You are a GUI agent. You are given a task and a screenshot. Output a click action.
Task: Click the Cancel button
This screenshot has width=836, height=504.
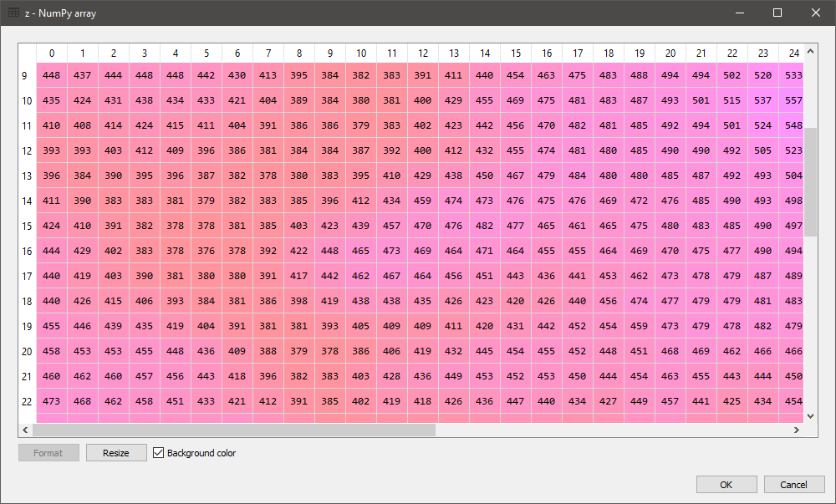(793, 485)
